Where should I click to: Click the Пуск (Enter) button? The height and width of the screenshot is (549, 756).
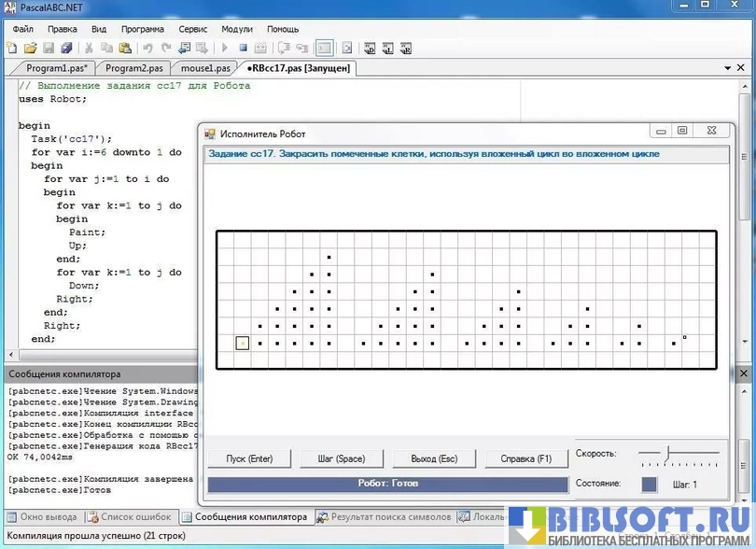249,458
